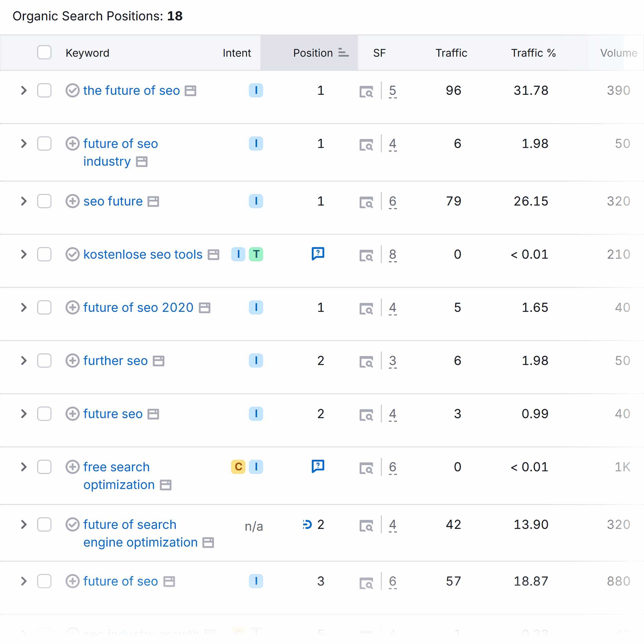Click the checkmark circle icon beside 'the future of seo'

coord(72,91)
